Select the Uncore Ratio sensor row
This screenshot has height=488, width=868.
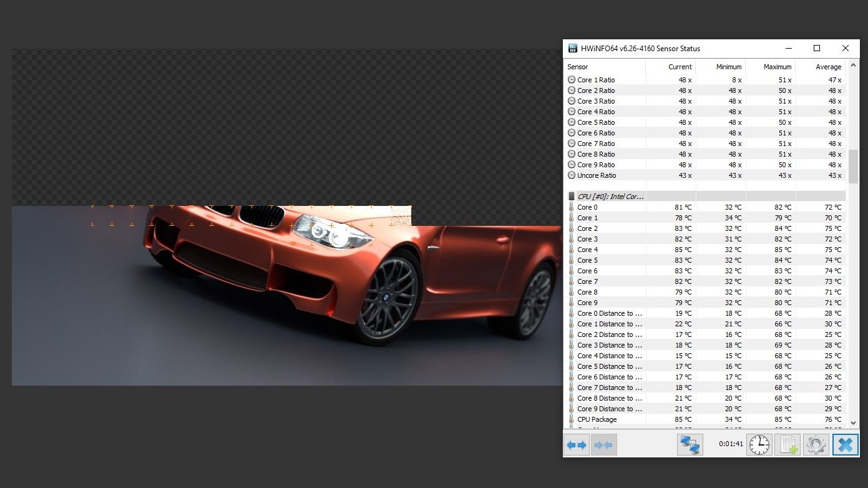click(596, 175)
